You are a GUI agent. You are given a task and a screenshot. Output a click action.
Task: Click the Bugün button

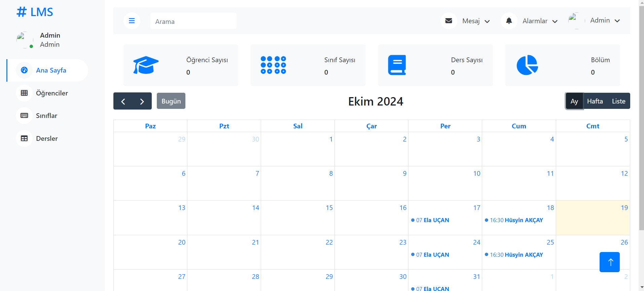click(x=171, y=101)
